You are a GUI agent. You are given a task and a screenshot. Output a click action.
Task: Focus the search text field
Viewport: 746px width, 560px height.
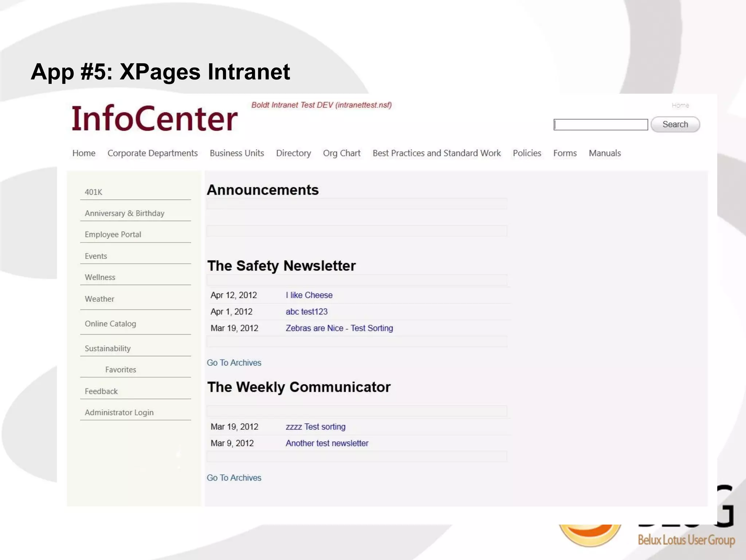601,125
